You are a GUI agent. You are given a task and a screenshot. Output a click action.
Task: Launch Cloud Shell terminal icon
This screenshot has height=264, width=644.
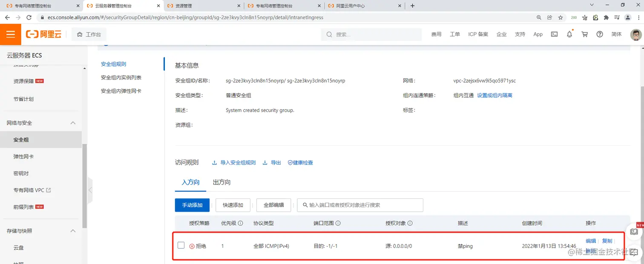[x=554, y=34]
